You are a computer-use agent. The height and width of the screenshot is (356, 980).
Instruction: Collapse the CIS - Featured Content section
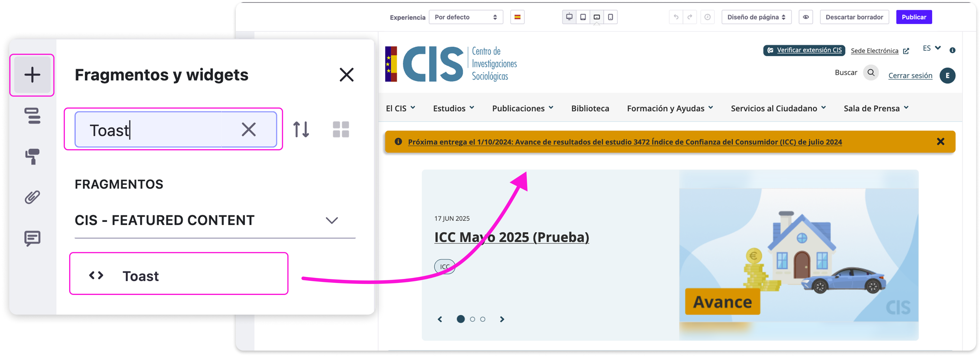point(331,220)
